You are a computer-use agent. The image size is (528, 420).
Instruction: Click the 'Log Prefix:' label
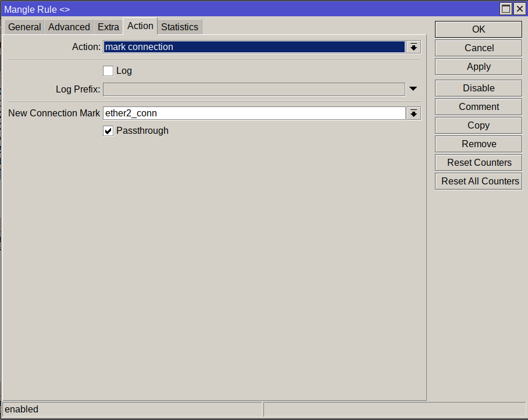point(78,89)
